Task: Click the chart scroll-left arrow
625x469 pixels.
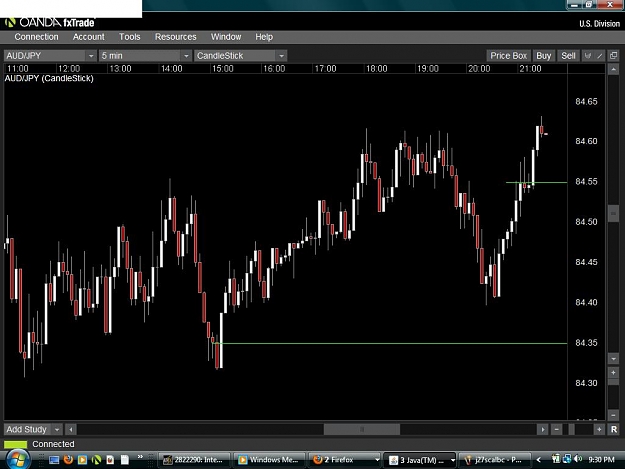Action: coord(71,429)
